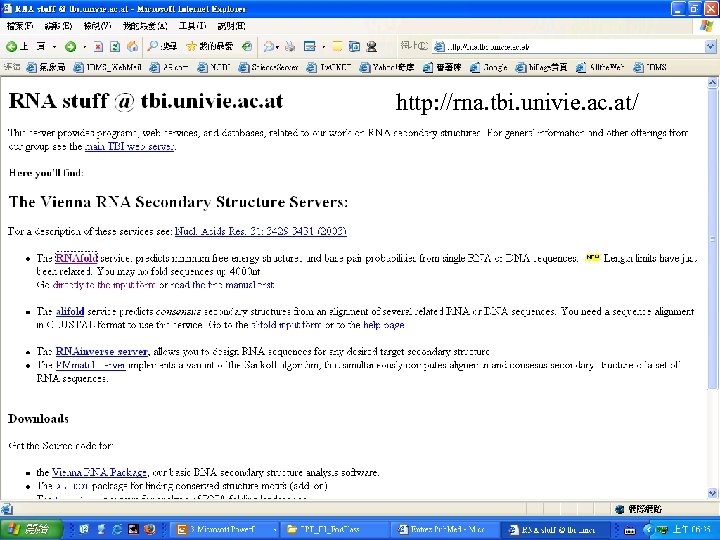This screenshot has height=540, width=720.
Task: Open the 我的最愛(A) Favorites menu
Action: pyautogui.click(x=145, y=26)
